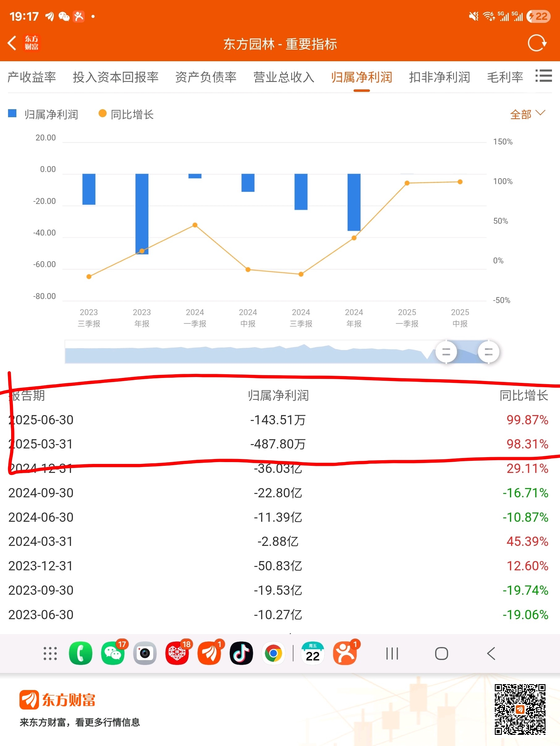Tap the -16.71% growth value
Image resolution: width=560 pixels, height=746 pixels.
click(x=525, y=493)
